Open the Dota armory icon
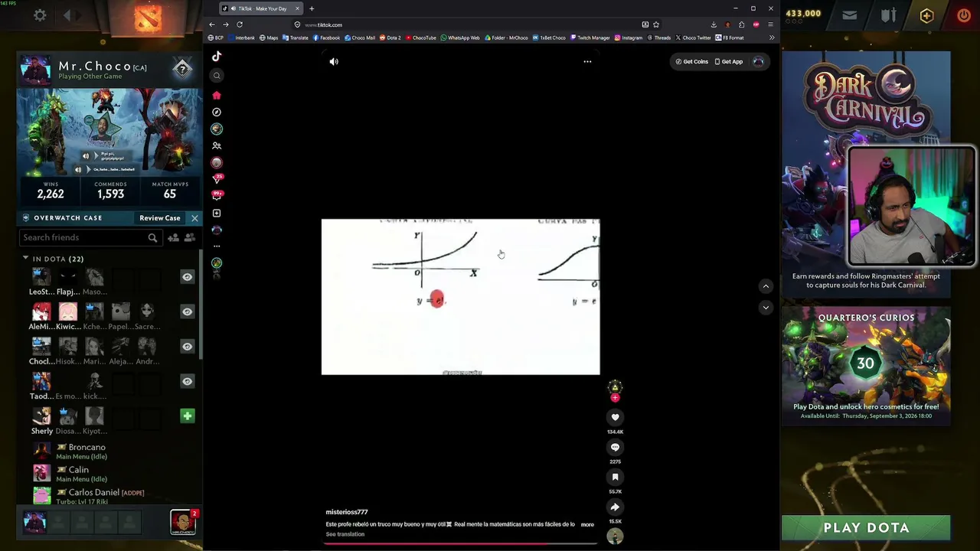The image size is (980, 551). 888,15
